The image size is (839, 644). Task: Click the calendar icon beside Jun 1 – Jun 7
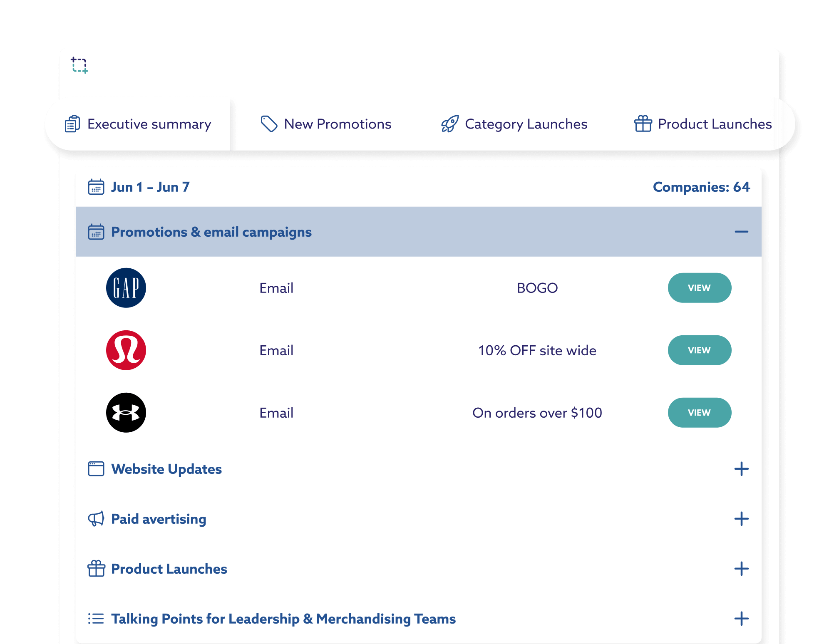point(96,187)
